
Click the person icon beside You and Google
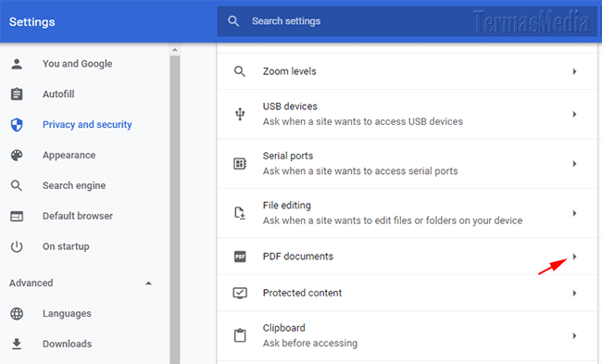click(x=17, y=64)
